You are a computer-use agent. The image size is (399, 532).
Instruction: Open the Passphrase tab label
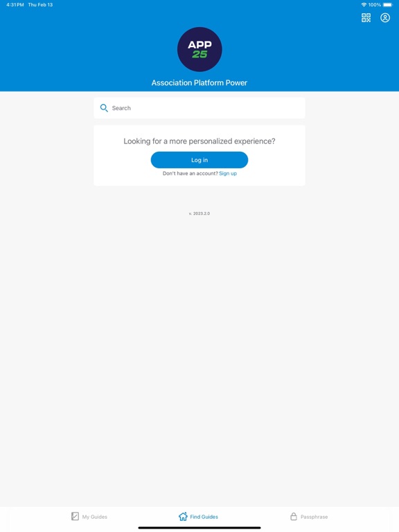click(x=314, y=517)
